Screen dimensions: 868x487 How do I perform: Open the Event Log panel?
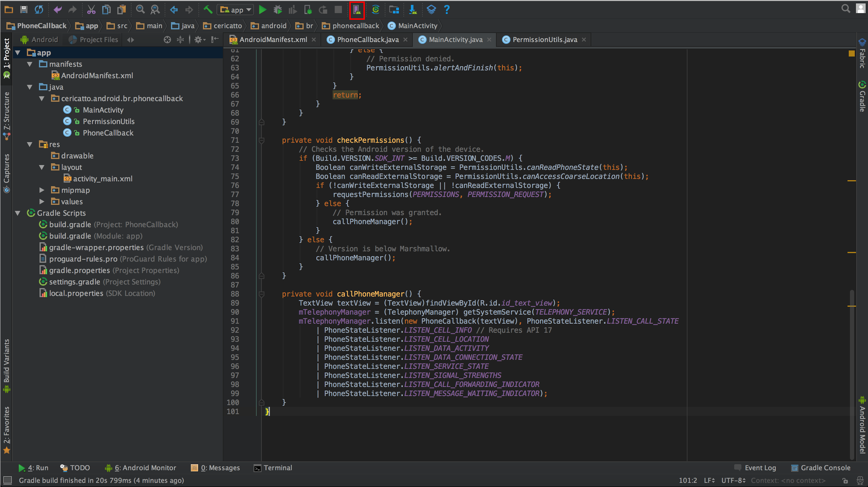tap(755, 468)
